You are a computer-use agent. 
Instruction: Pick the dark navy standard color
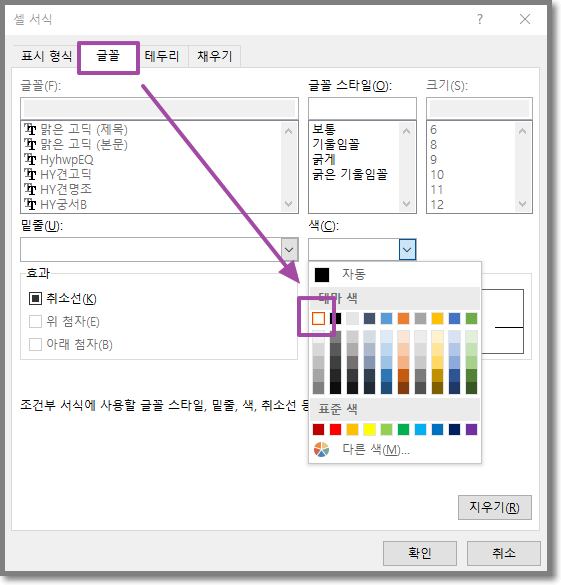pyautogui.click(x=454, y=429)
